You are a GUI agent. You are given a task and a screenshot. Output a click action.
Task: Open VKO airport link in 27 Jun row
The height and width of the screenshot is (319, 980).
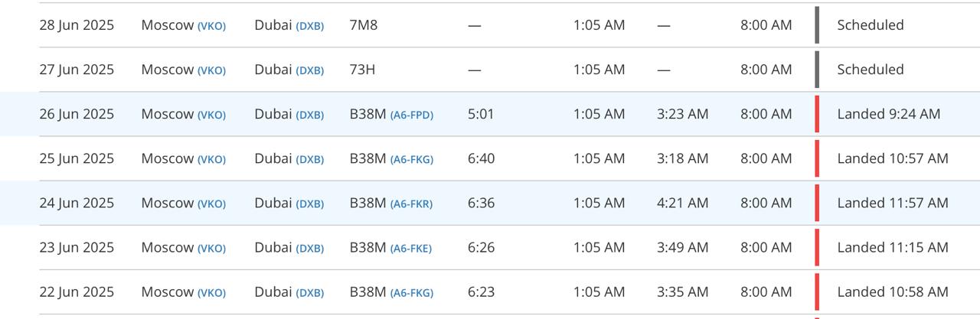point(211,70)
